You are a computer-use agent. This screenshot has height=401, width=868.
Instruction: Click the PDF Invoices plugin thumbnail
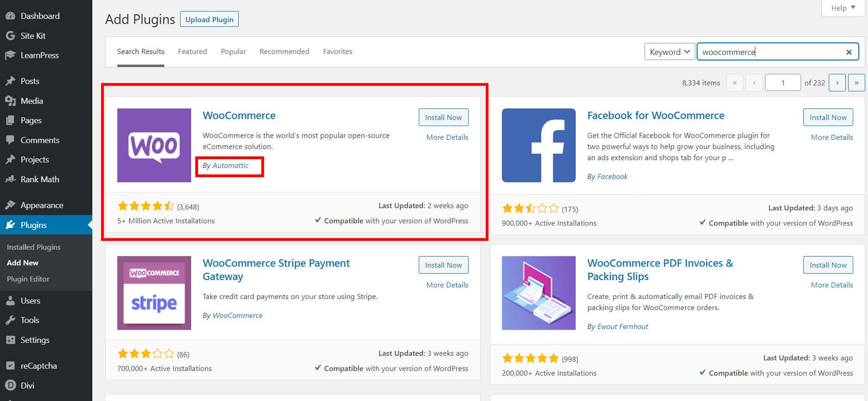point(539,293)
